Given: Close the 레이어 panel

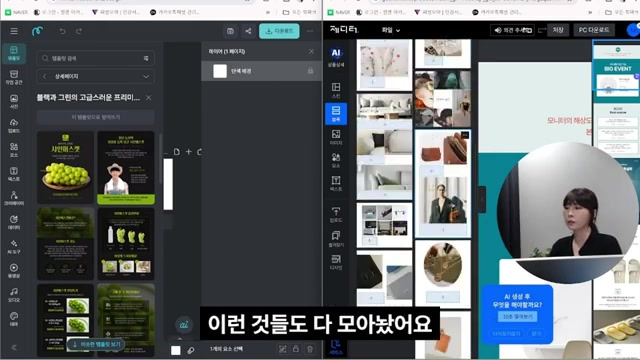Looking at the screenshot, I should coord(312,51).
